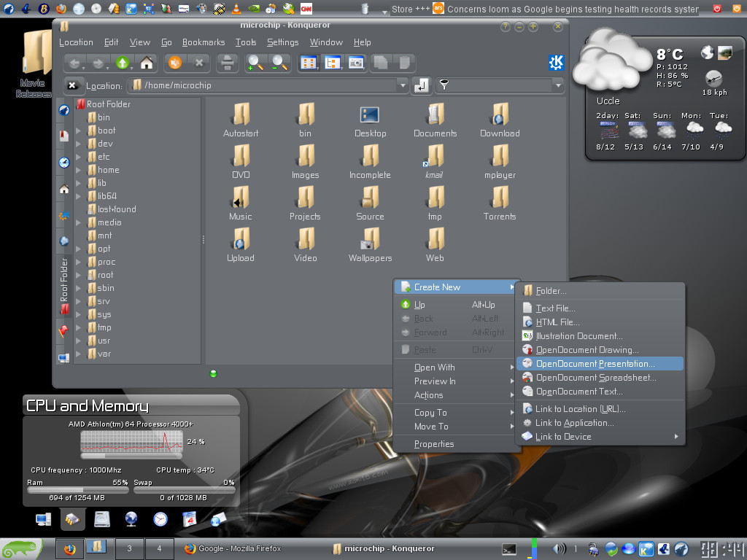Viewport: 747px width, 560px height.
Task: Click the Root Folder vertical sidebar tab
Action: (64, 286)
